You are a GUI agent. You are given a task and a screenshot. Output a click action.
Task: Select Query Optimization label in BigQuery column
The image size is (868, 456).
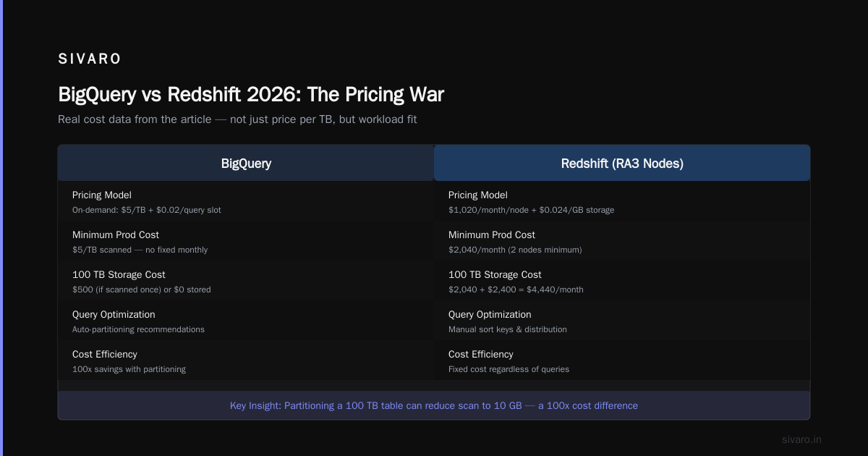click(114, 315)
